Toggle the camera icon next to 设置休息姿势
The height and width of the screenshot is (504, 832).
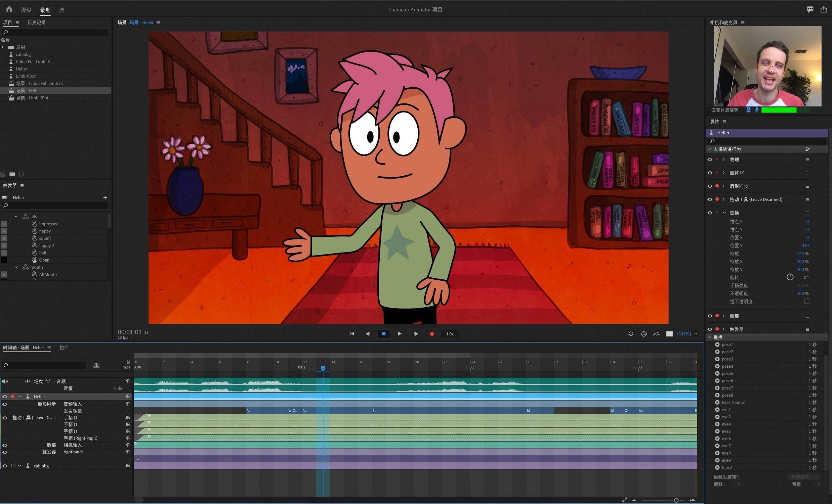[x=749, y=110]
